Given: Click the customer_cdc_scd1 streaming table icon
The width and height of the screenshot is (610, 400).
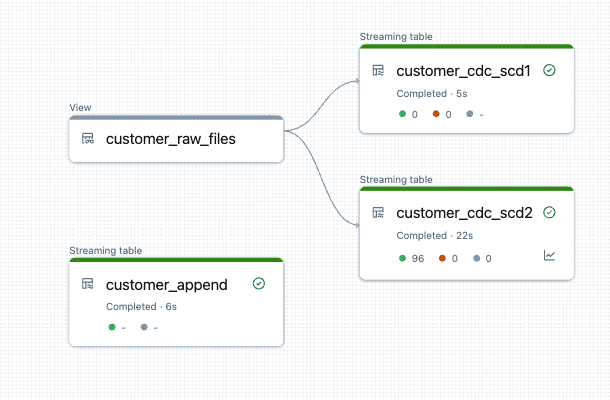Looking at the screenshot, I should [379, 71].
